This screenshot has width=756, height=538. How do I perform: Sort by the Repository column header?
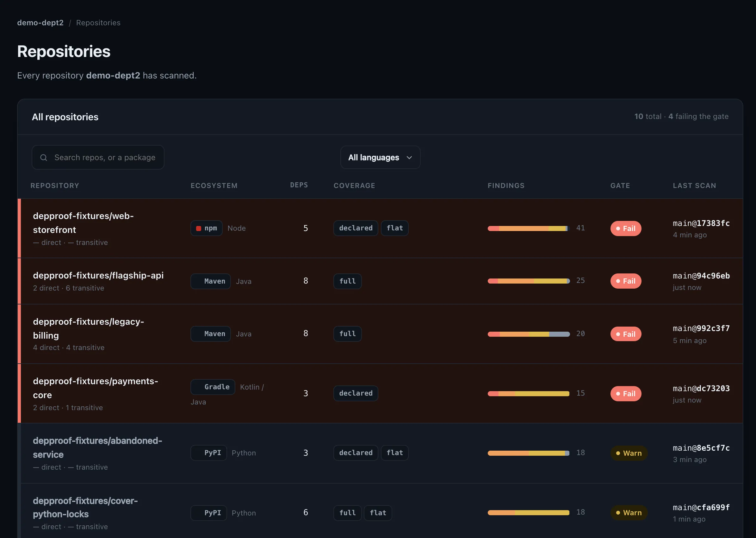[x=55, y=185]
